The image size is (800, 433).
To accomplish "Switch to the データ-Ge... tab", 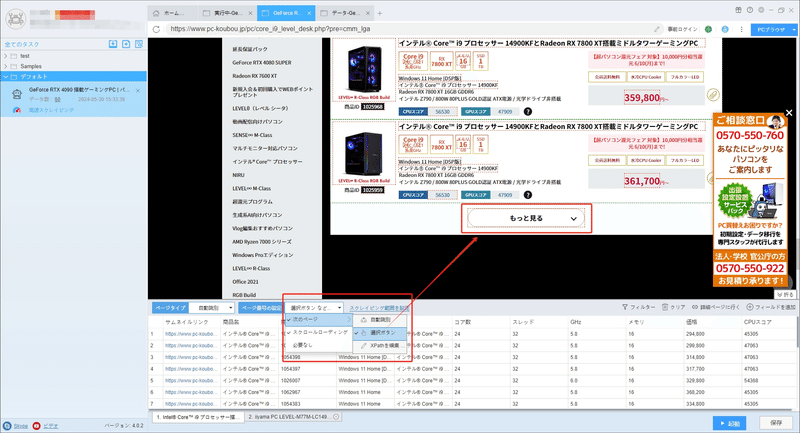I will pyautogui.click(x=345, y=13).
